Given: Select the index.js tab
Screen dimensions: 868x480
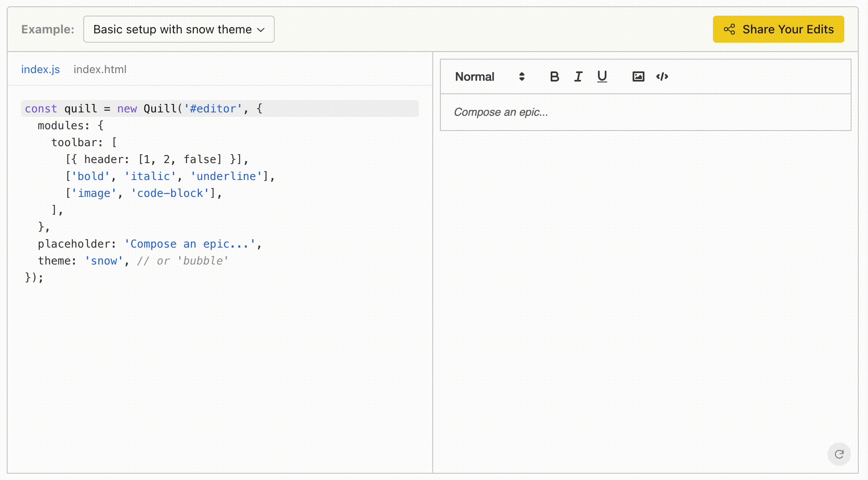Looking at the screenshot, I should point(41,69).
